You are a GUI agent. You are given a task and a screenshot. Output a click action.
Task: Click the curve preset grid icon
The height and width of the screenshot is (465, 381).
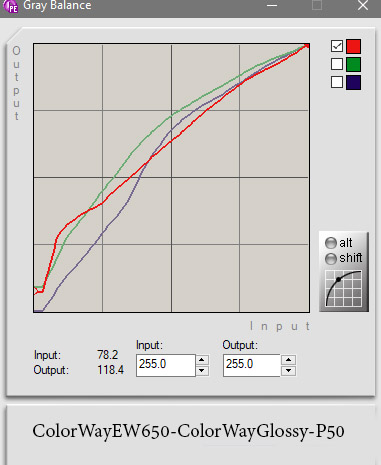tap(344, 289)
